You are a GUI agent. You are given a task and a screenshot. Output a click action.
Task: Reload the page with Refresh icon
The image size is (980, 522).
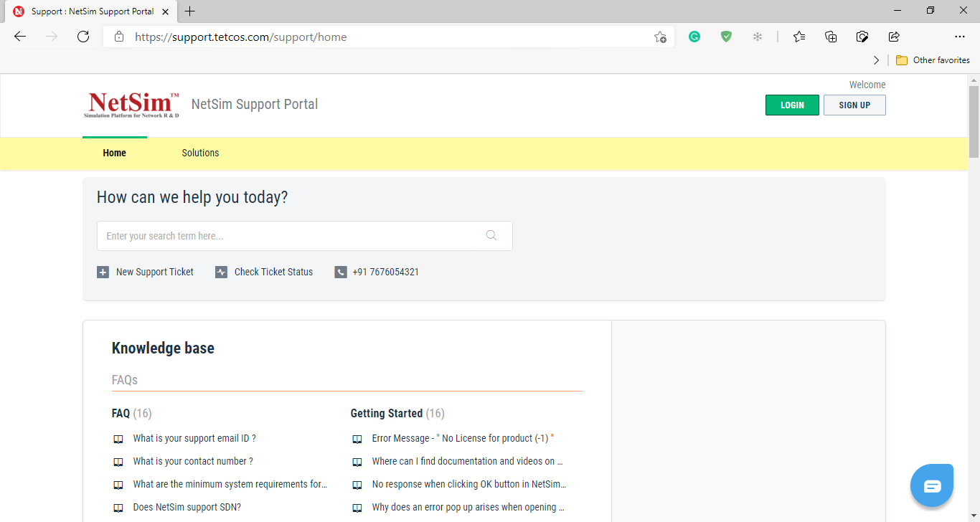[x=83, y=37]
